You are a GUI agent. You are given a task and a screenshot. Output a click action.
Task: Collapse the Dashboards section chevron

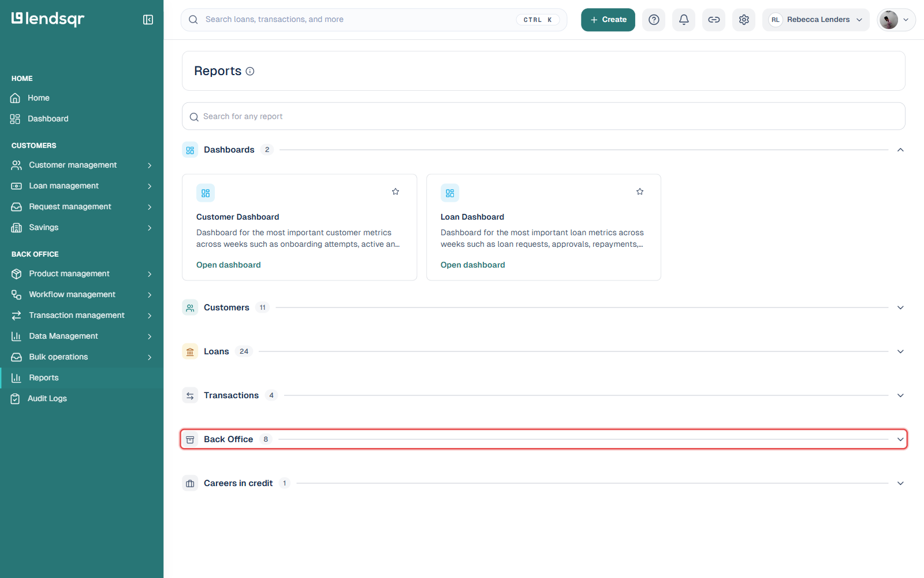900,150
